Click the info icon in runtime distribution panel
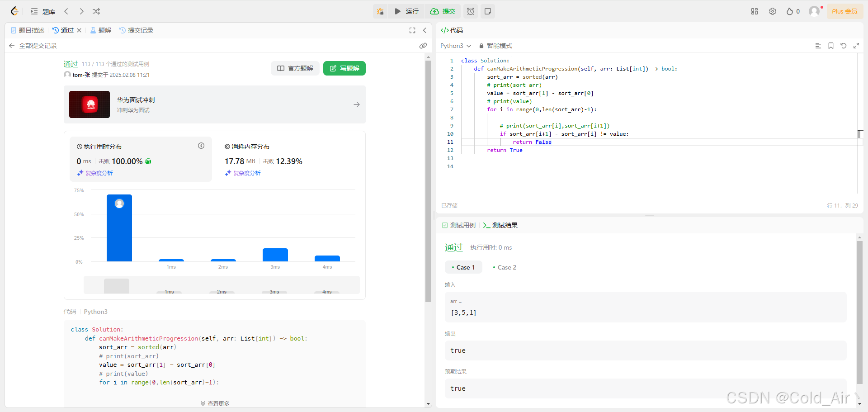Viewport: 868px width, 412px height. coord(201,146)
